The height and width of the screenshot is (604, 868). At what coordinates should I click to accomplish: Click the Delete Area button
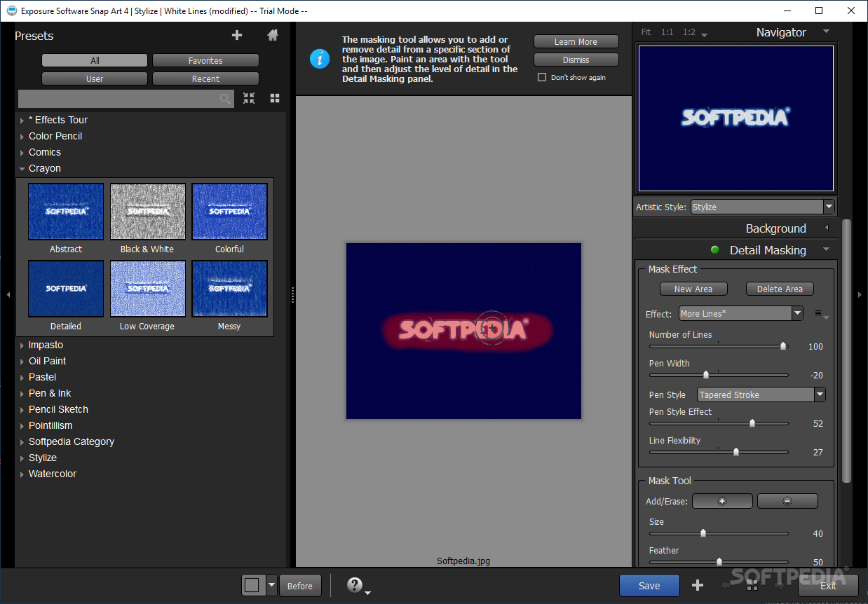(780, 289)
